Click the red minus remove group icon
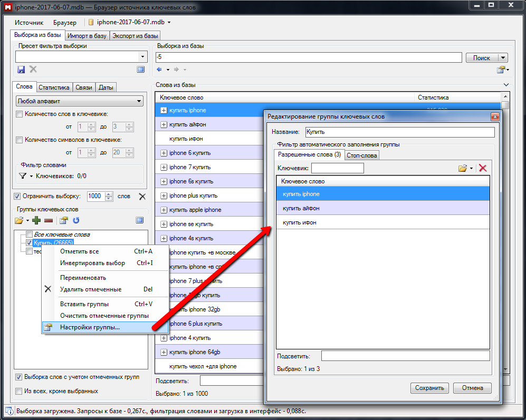 pyautogui.click(x=49, y=220)
